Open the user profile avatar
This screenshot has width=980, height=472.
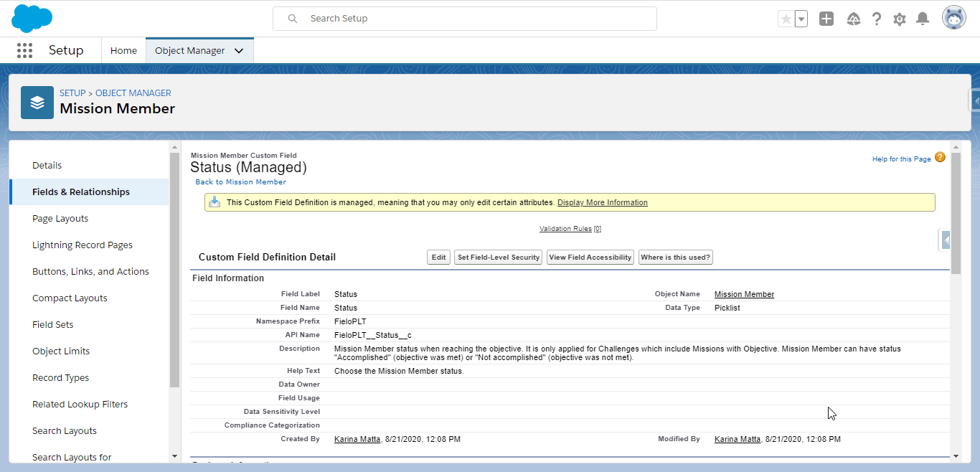point(954,18)
